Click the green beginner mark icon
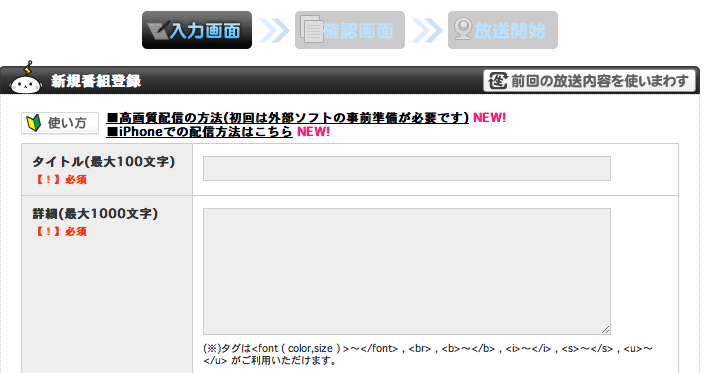Screen dimensions: 704x373 pyautogui.click(x=34, y=123)
